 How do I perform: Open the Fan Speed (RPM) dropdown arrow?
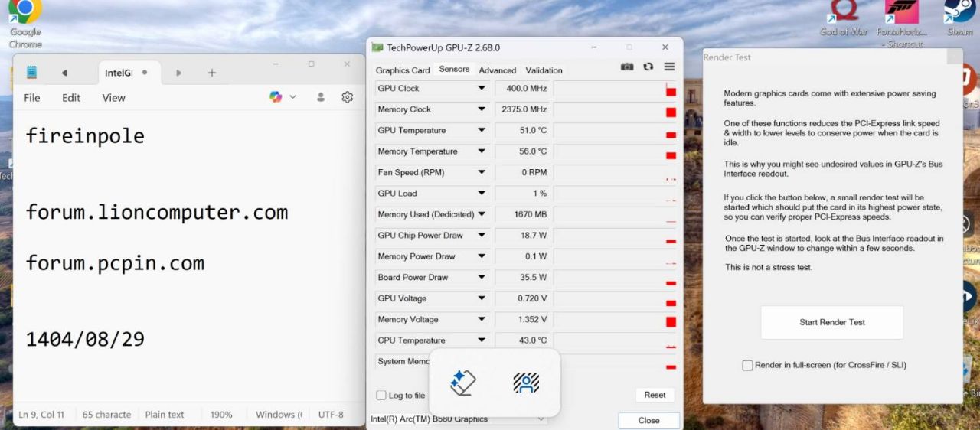point(482,172)
